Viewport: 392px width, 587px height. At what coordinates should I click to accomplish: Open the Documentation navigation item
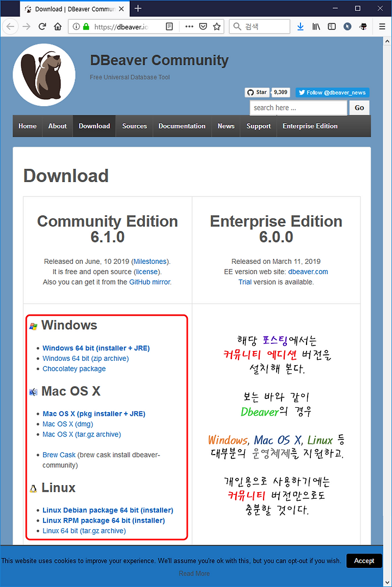pyautogui.click(x=182, y=126)
